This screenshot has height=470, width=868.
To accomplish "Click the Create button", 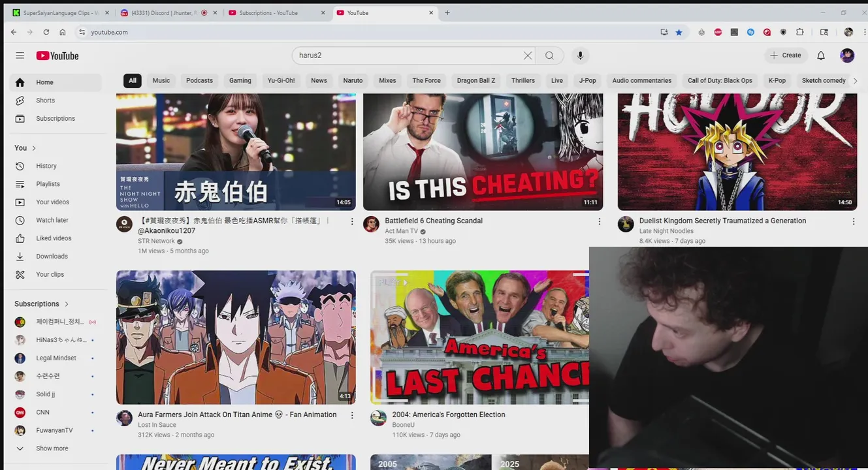I will tap(786, 55).
